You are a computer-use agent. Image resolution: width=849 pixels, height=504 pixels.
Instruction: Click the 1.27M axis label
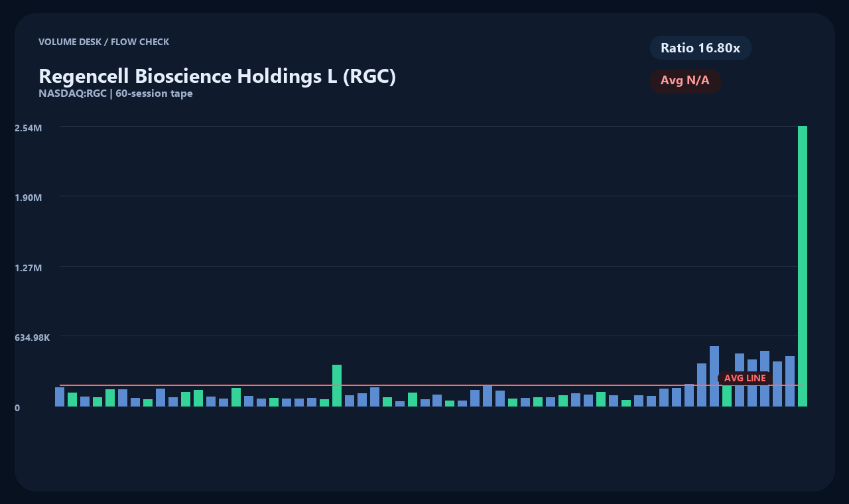click(x=29, y=268)
